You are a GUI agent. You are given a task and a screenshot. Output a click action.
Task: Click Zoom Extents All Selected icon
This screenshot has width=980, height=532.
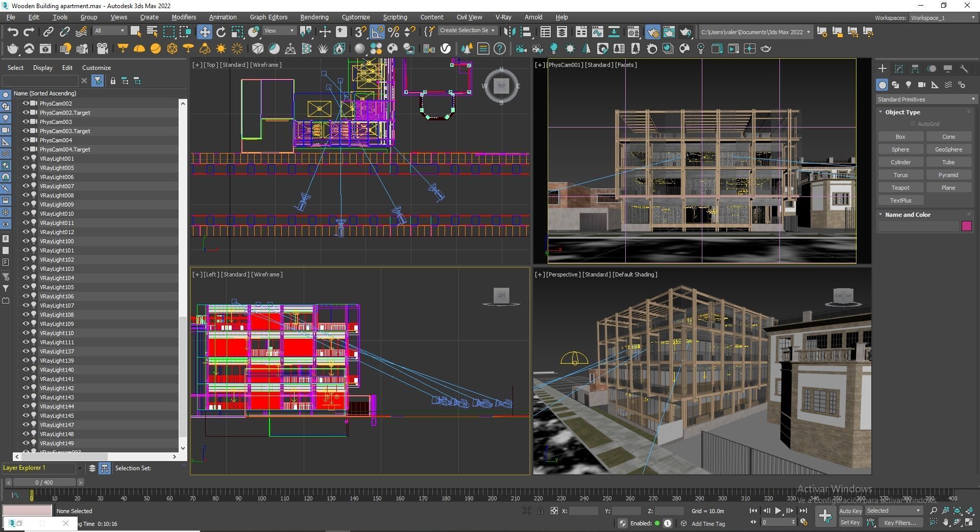[x=969, y=511]
